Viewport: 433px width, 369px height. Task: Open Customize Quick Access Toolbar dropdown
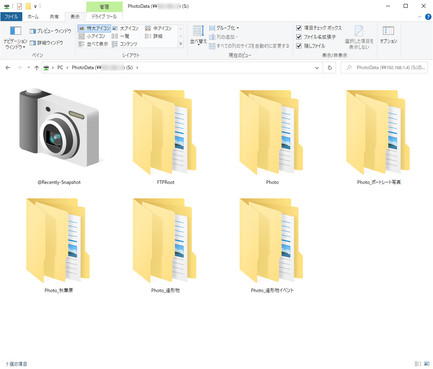click(36, 6)
